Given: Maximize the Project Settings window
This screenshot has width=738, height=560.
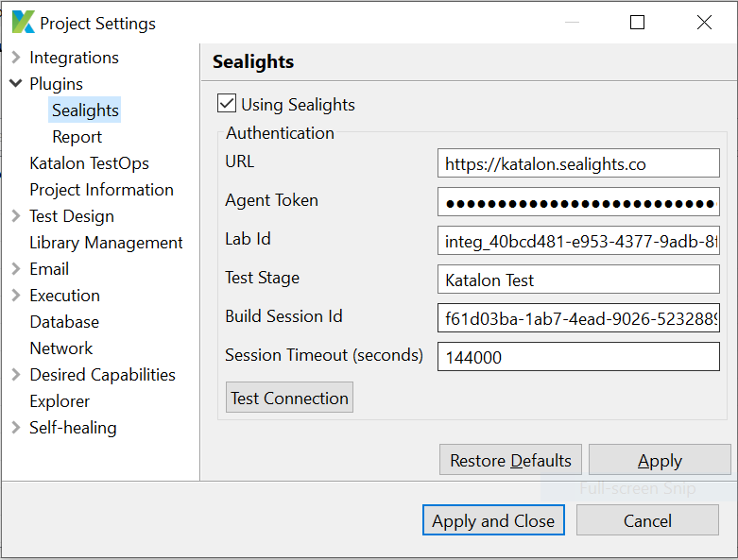Looking at the screenshot, I should pyautogui.click(x=638, y=23).
